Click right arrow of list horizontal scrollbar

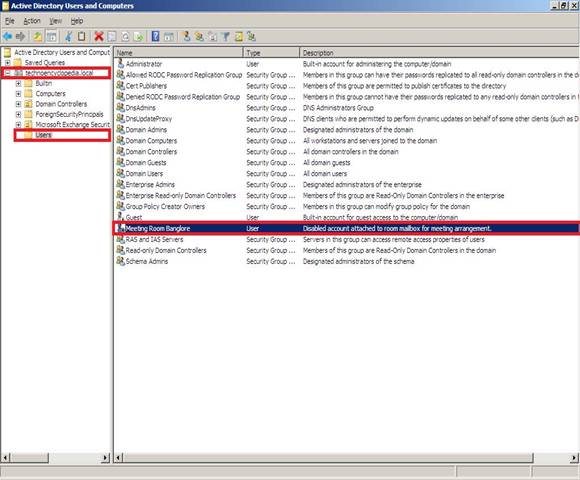click(x=574, y=458)
